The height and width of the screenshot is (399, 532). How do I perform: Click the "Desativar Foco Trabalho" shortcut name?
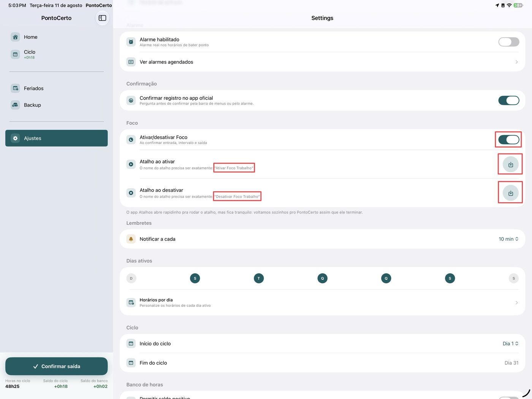(237, 196)
